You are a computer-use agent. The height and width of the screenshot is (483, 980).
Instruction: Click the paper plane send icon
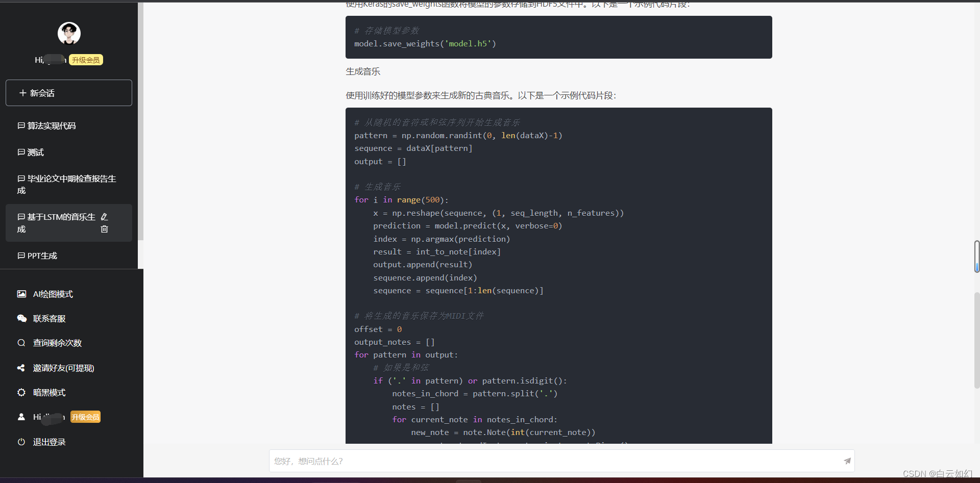pyautogui.click(x=847, y=461)
